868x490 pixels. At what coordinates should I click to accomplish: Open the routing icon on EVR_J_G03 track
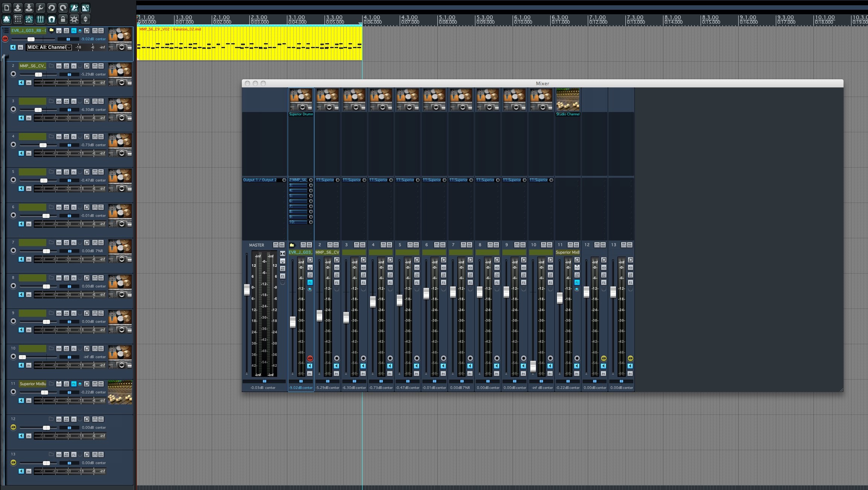pos(59,31)
